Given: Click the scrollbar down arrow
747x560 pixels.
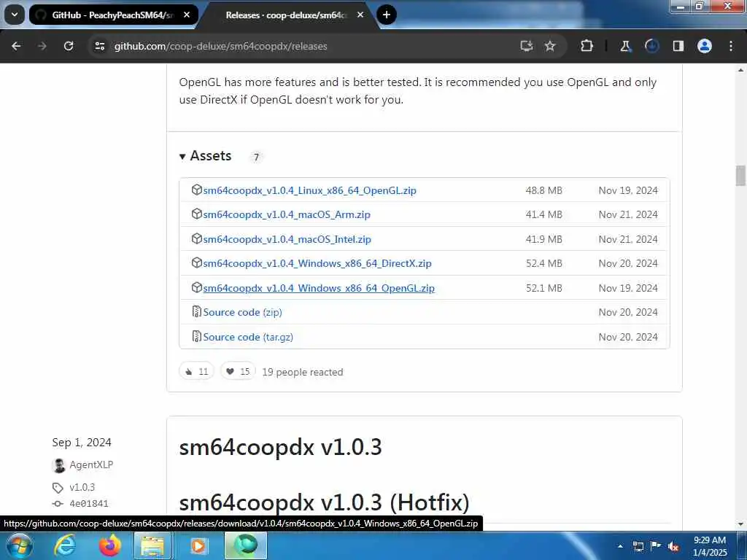Looking at the screenshot, I should (740, 525).
